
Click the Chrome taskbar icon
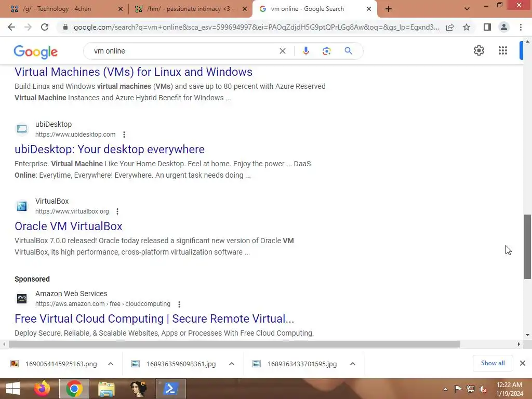click(x=74, y=389)
